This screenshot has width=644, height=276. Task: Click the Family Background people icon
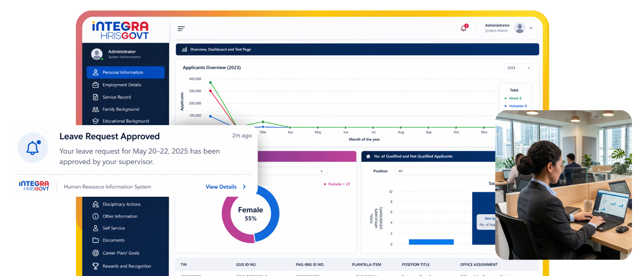(x=95, y=109)
